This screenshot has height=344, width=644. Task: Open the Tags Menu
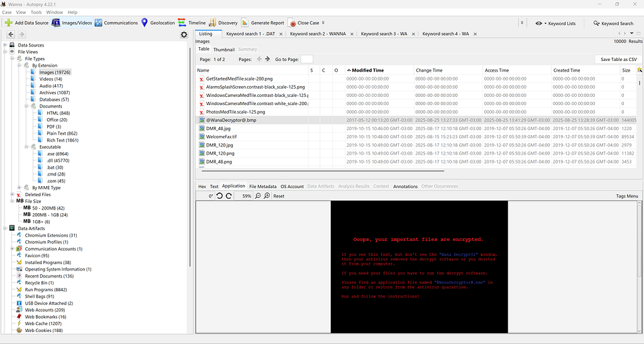click(x=627, y=196)
